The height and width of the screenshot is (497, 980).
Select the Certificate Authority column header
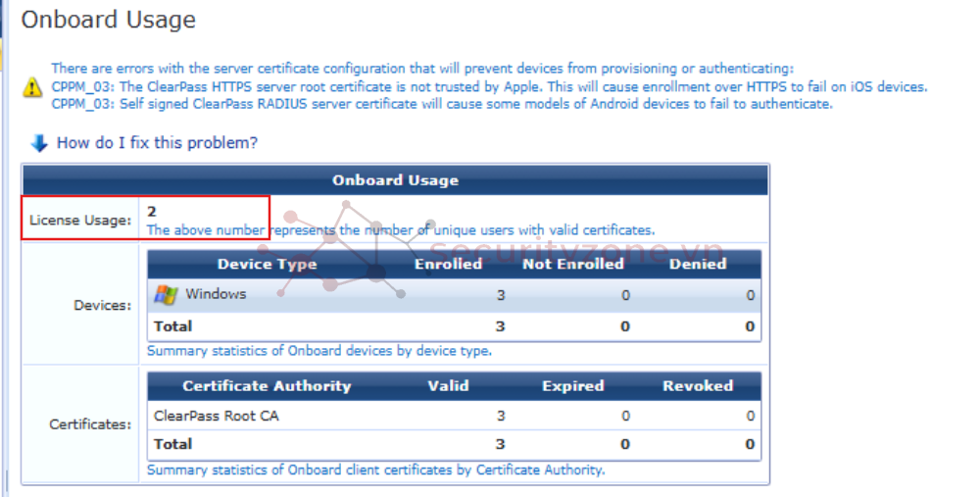267,385
